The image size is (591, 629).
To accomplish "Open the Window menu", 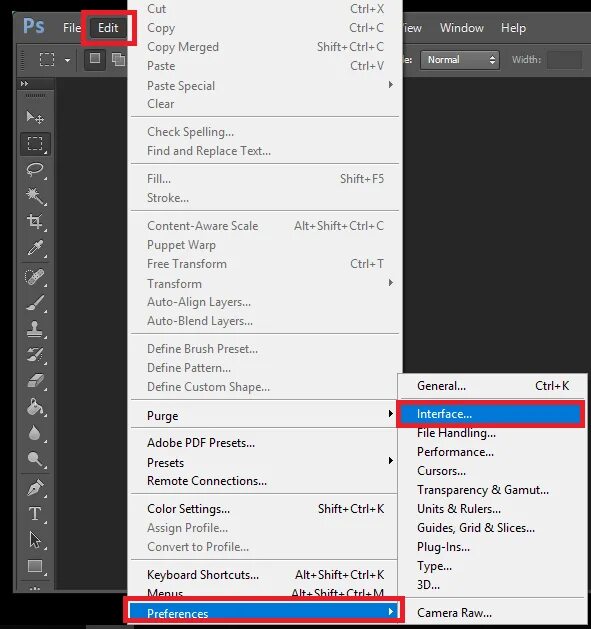I will coord(461,28).
